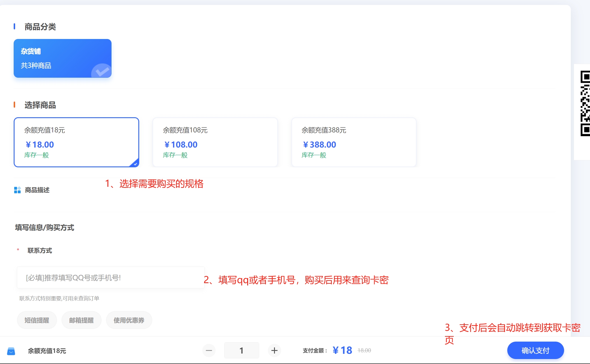Click the QR code image

[585, 103]
